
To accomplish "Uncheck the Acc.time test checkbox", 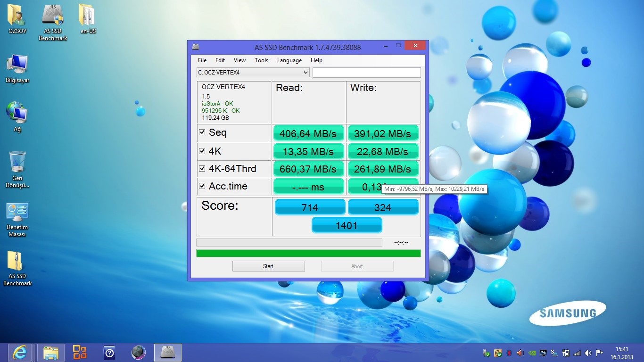I will pyautogui.click(x=202, y=186).
